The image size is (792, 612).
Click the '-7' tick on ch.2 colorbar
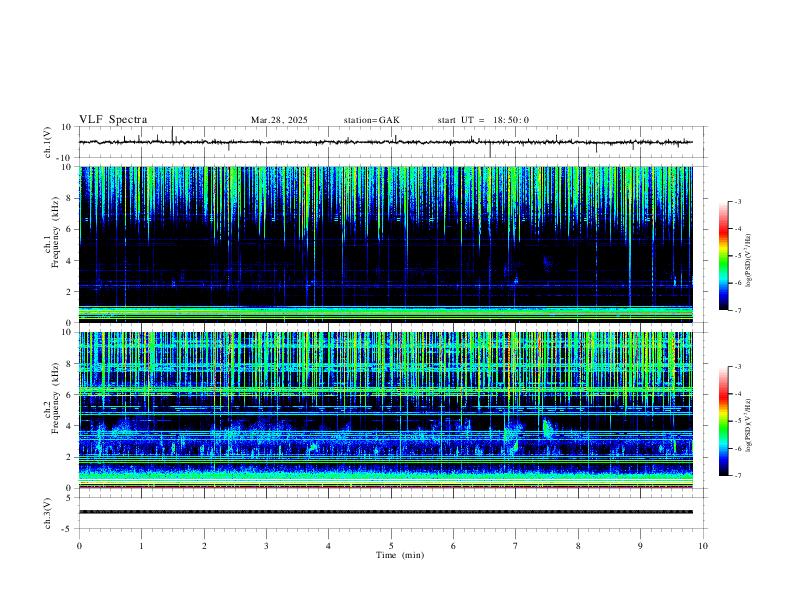click(x=737, y=475)
